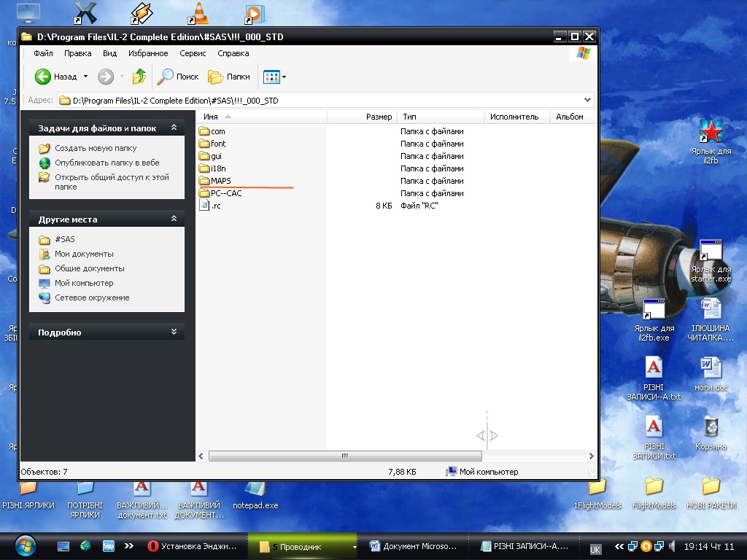Open the view mode dropdown button
The width and height of the screenshot is (747, 560).
point(274,77)
